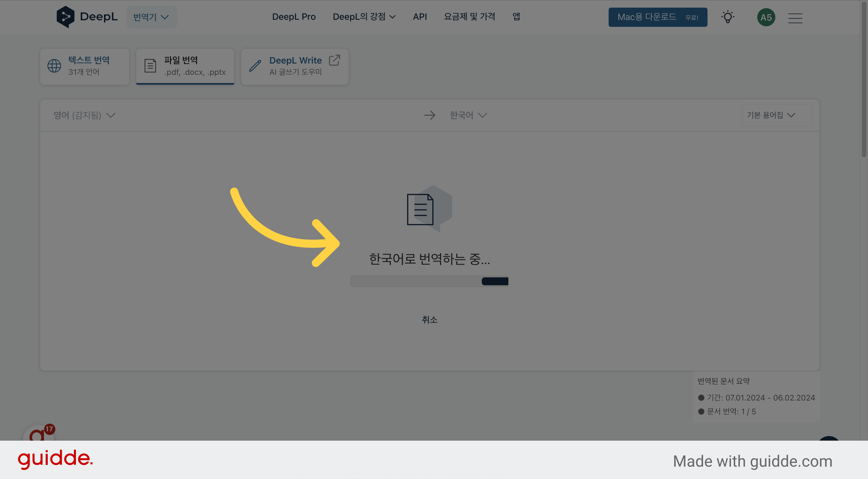
Task: Open the red notification widget with badge 17
Action: click(x=39, y=432)
